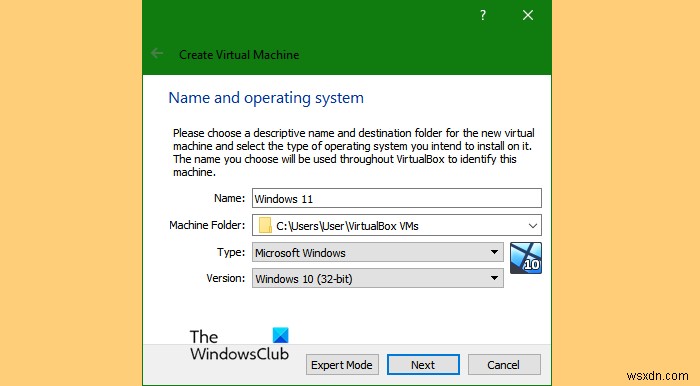Viewport: 700px width, 386px height.
Task: Click the 'Name and operating system' heading
Action: 266,98
